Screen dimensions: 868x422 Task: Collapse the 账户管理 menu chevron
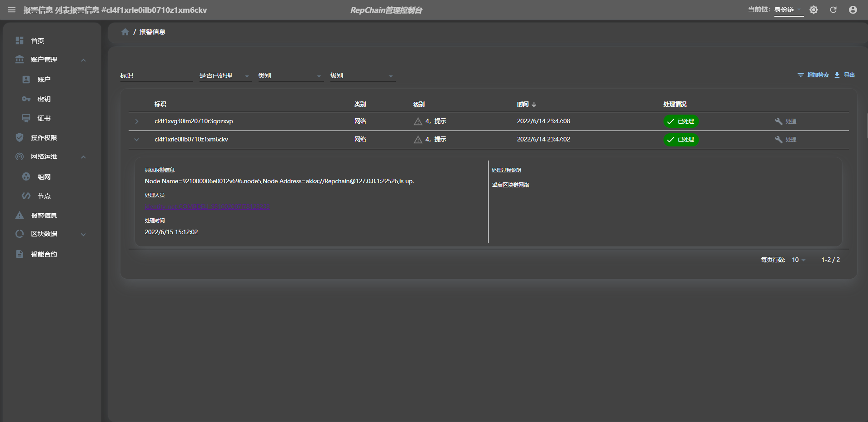pos(84,60)
